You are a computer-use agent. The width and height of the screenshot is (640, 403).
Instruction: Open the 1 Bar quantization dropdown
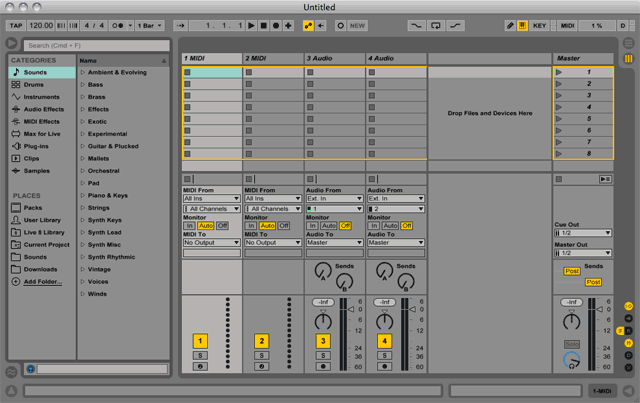tap(150, 26)
